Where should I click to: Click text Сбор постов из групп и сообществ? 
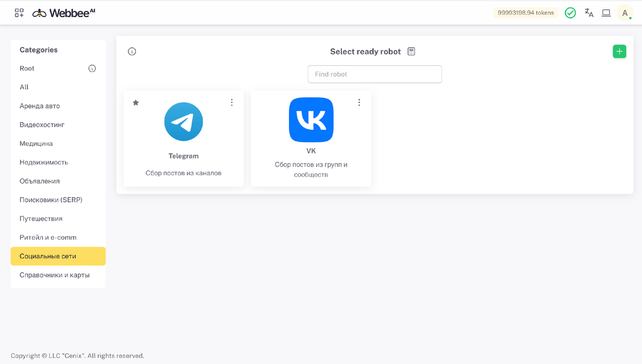(x=311, y=169)
